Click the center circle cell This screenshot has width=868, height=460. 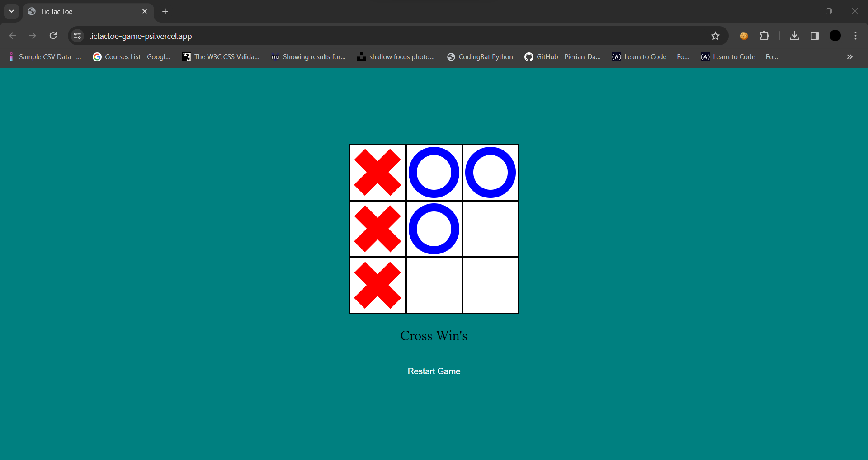pos(434,229)
